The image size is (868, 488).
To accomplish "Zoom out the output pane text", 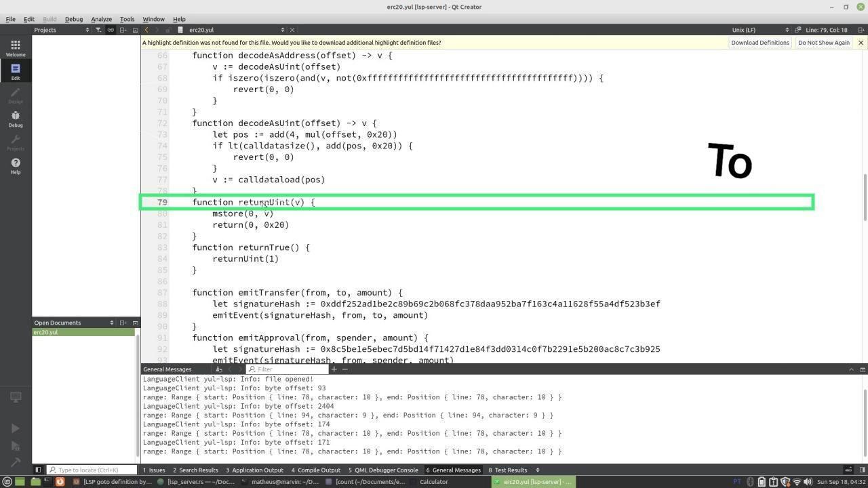I will point(344,369).
